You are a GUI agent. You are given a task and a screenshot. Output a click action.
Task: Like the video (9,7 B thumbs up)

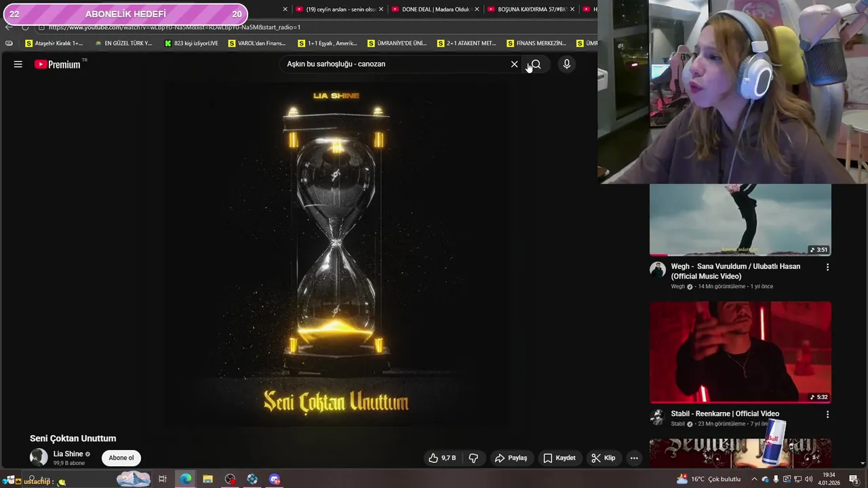coord(442,458)
